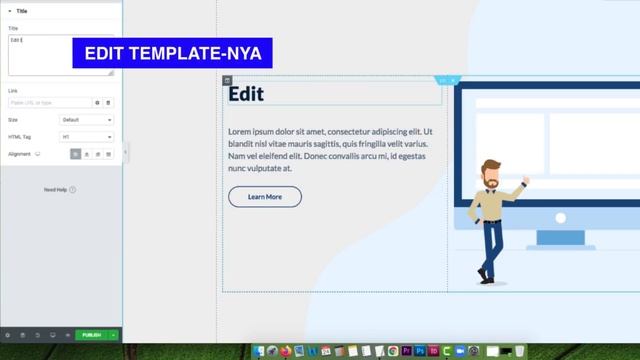Open Elementor page settings gear in footer
This screenshot has width=640, height=360.
pyautogui.click(x=7, y=335)
